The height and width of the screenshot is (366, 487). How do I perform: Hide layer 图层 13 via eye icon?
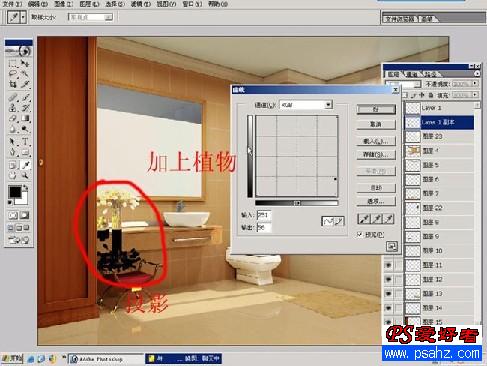(388, 294)
